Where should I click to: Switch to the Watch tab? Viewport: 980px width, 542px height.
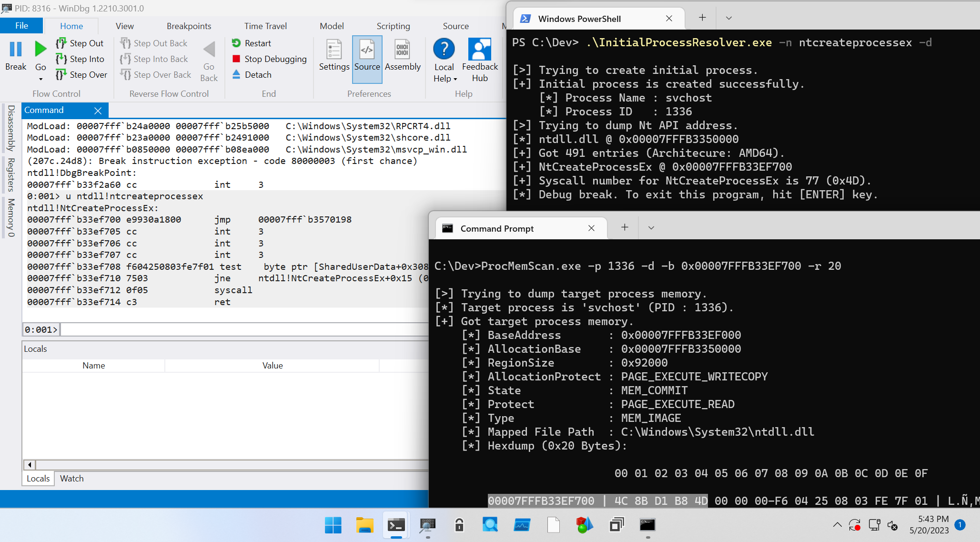point(71,478)
